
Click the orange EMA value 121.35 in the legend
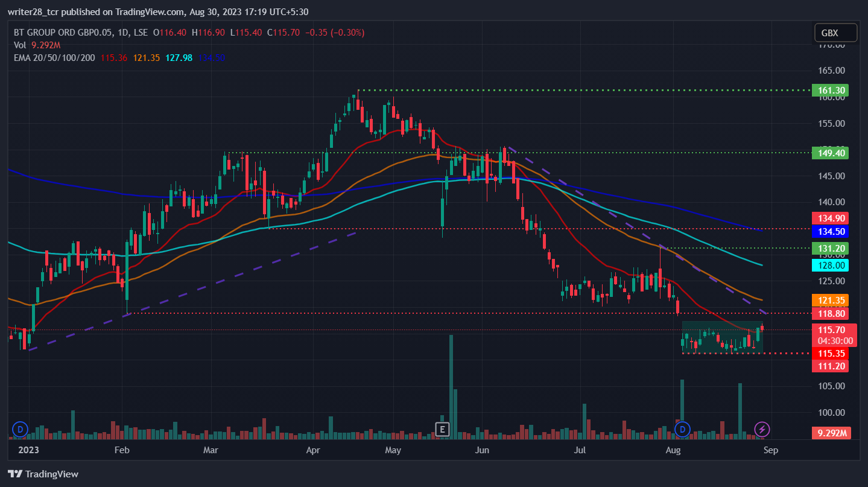point(147,58)
